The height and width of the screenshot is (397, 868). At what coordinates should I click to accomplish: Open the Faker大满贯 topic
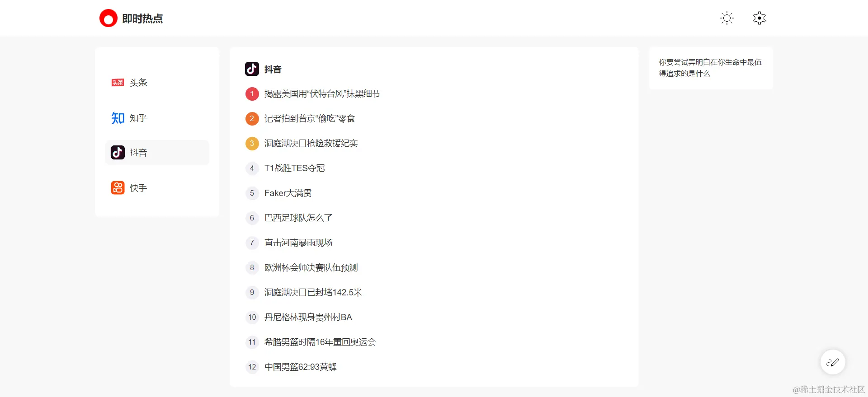(288, 193)
